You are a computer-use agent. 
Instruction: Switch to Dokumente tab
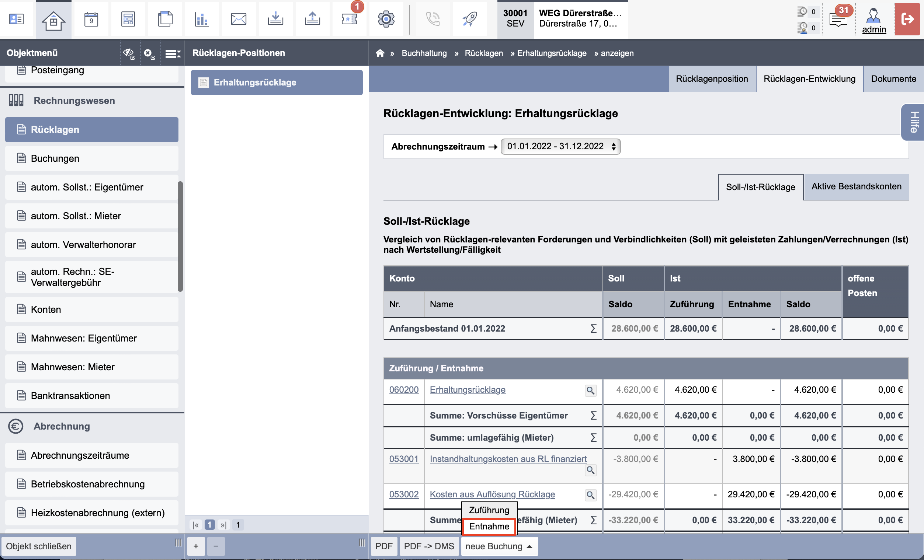pyautogui.click(x=893, y=79)
